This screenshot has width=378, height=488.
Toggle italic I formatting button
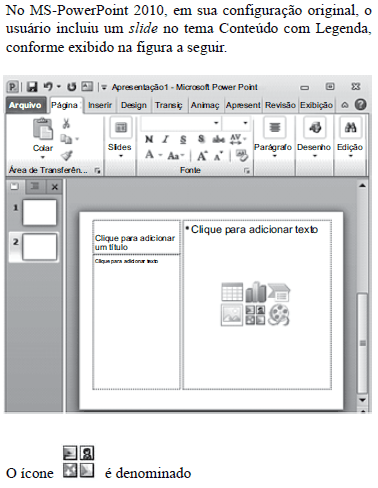pyautogui.click(x=166, y=139)
